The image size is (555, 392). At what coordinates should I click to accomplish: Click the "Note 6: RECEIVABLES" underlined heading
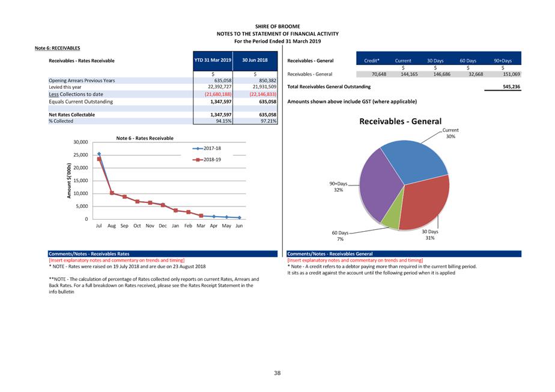57,47
